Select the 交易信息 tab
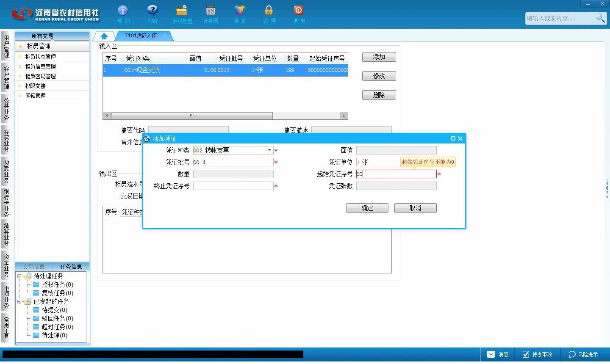The image size is (610, 364). 34,267
